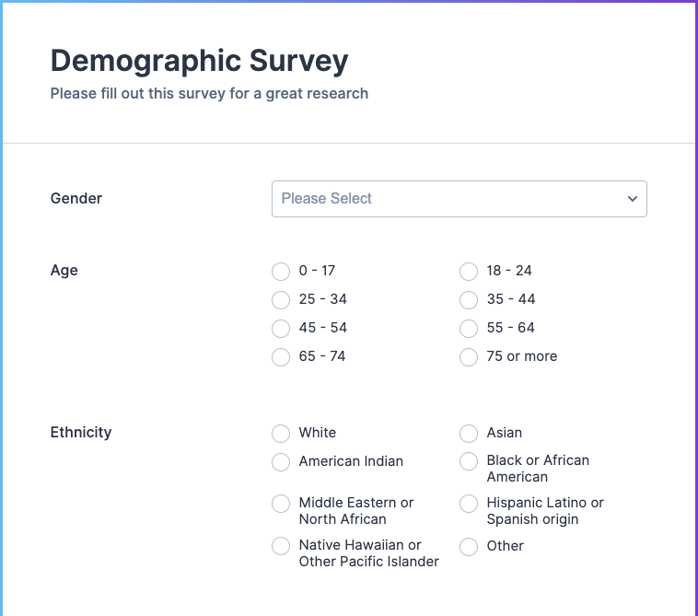Viewport: 698px width, 616px height.
Task: Choose the 35 - 44 age option
Action: pos(469,300)
